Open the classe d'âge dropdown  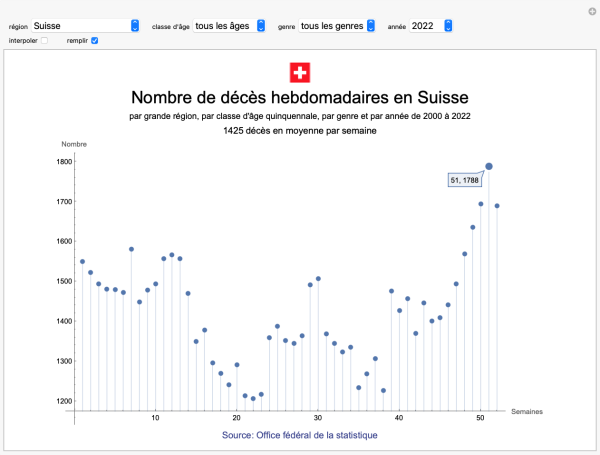click(229, 26)
